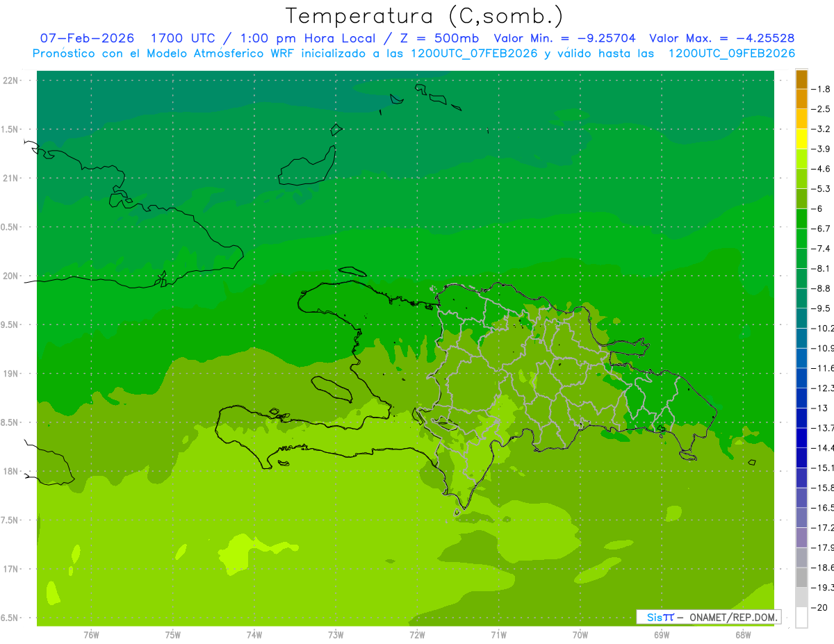
Task: Click the "-14.4" colorbar label
Action: coord(823,448)
